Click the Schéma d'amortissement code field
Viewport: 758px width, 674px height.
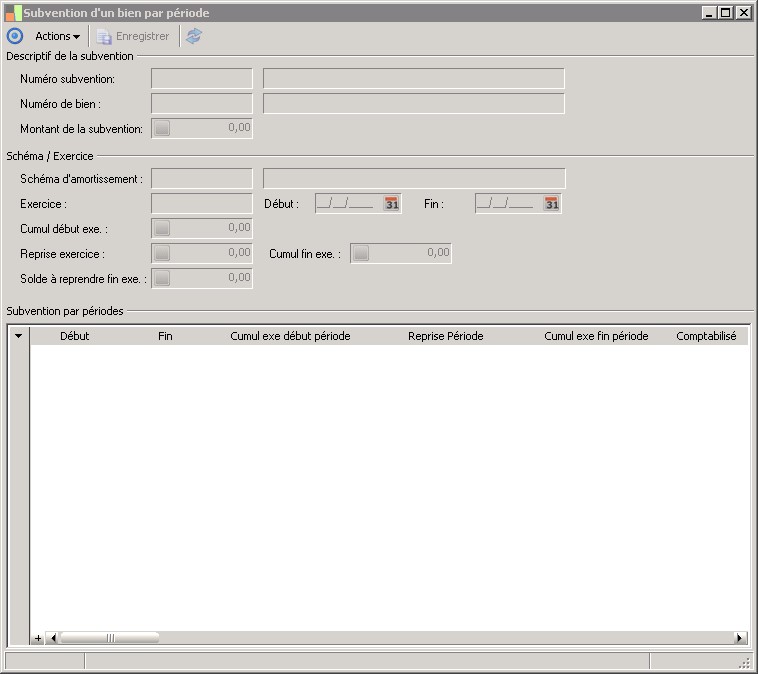[x=202, y=178]
